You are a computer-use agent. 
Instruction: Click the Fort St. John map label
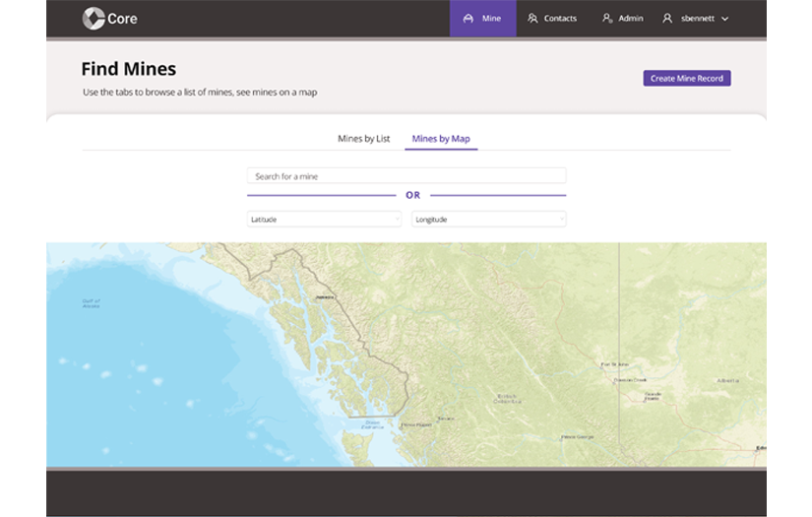[x=615, y=364]
